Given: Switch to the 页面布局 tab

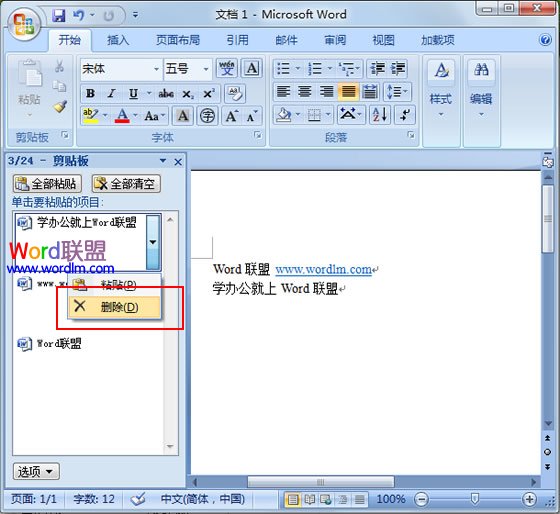Looking at the screenshot, I should [x=178, y=40].
